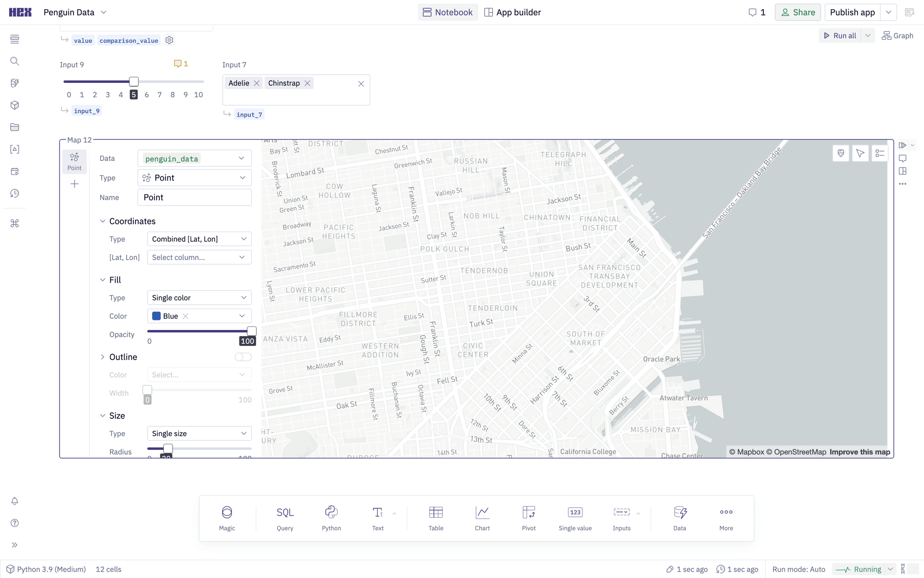Open the command palette icon in sidebar

[14, 223]
